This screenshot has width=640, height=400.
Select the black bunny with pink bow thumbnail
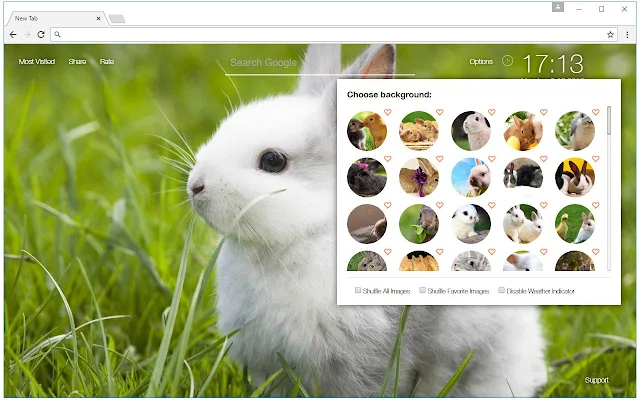click(367, 177)
